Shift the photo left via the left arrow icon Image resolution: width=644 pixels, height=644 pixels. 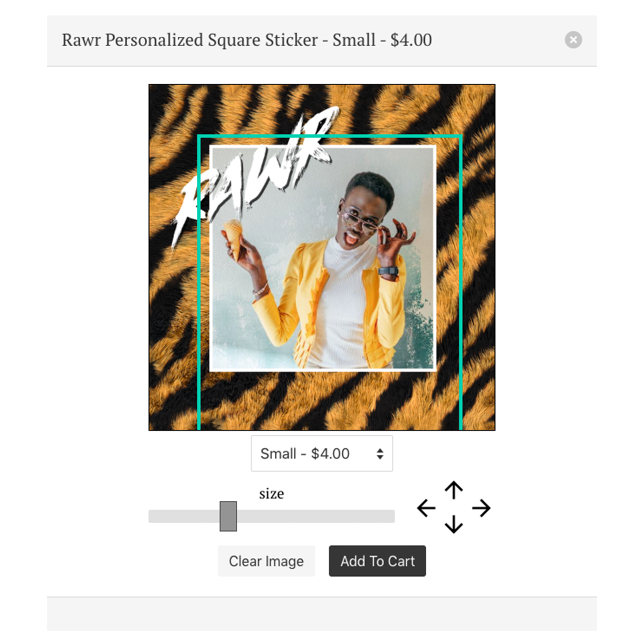[427, 508]
